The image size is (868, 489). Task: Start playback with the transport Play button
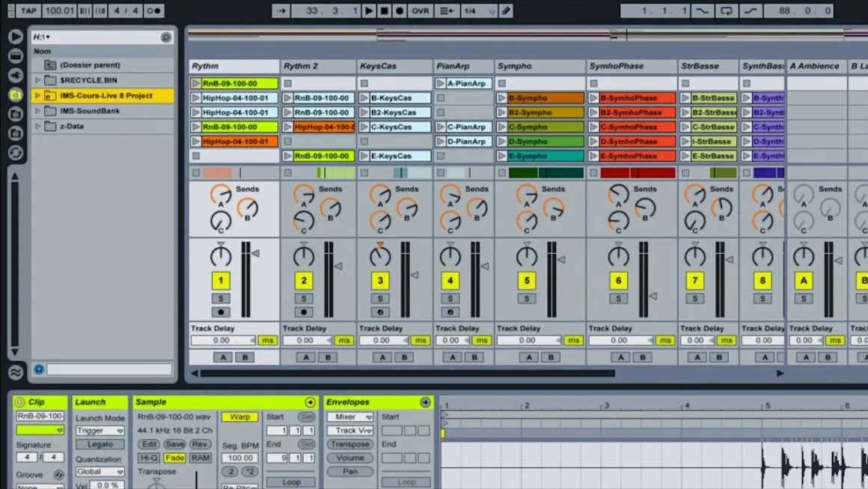pos(368,10)
